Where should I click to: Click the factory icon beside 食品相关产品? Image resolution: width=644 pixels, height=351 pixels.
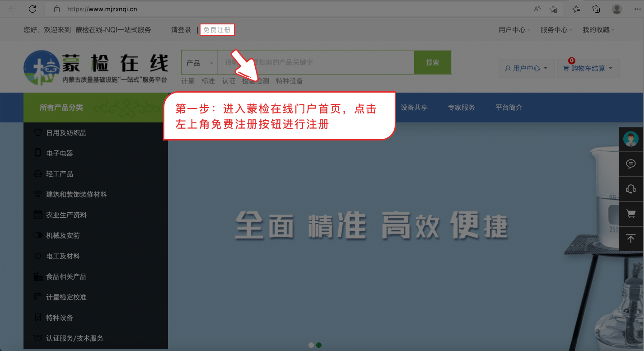click(38, 276)
